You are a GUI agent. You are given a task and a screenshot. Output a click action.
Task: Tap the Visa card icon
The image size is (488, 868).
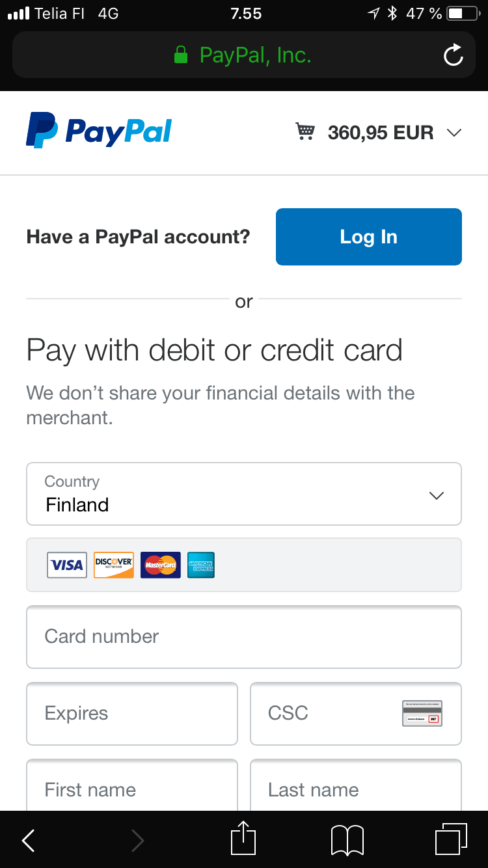click(x=67, y=565)
